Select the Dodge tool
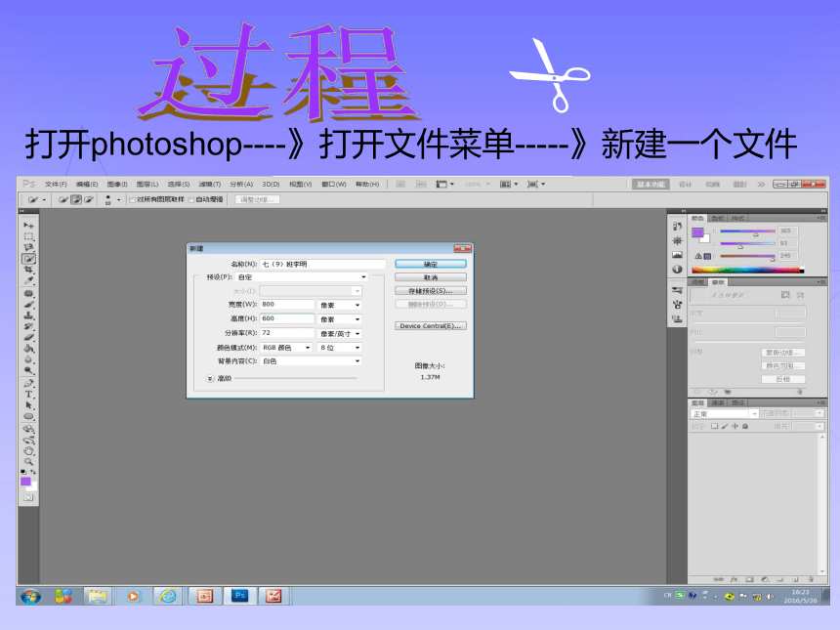Image resolution: width=840 pixels, height=630 pixels. (28, 371)
